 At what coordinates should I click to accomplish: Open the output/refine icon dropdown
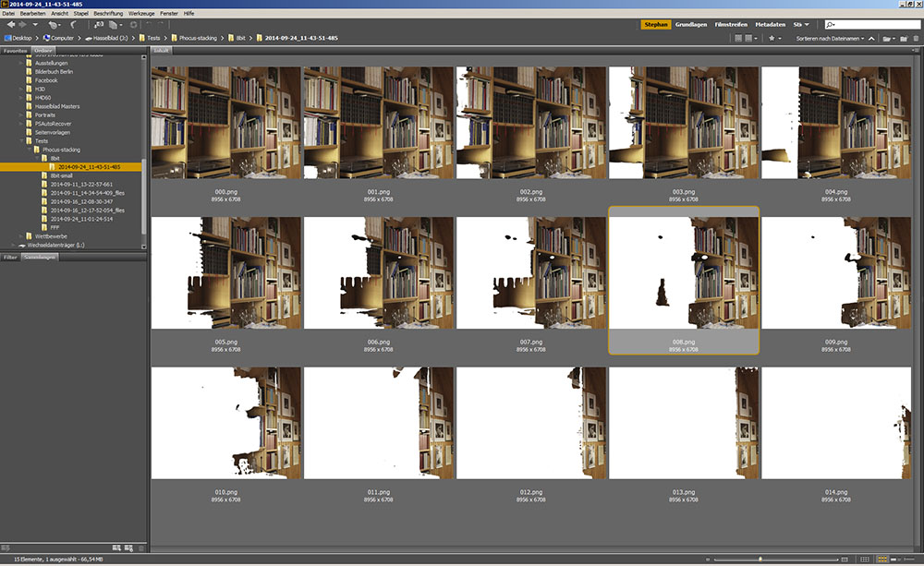(x=115, y=25)
